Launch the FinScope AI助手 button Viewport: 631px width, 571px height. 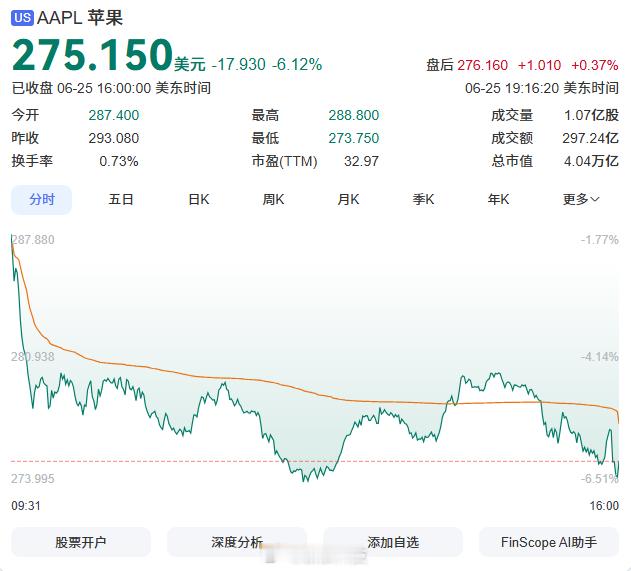point(549,542)
